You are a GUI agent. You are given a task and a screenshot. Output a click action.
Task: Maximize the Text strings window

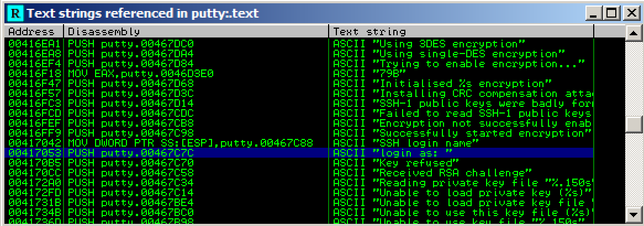[611, 14]
